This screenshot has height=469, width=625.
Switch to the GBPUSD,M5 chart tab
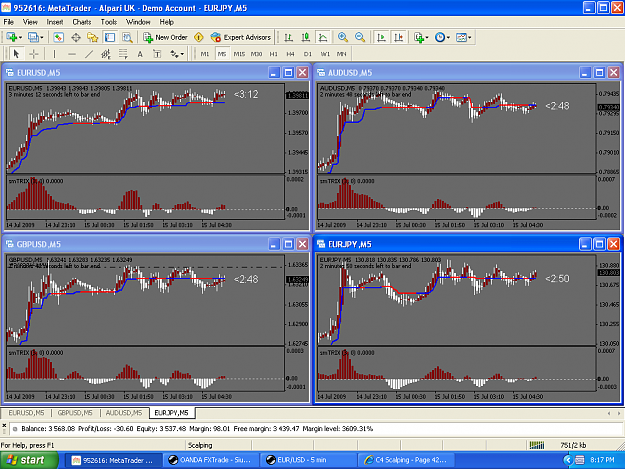click(x=75, y=413)
